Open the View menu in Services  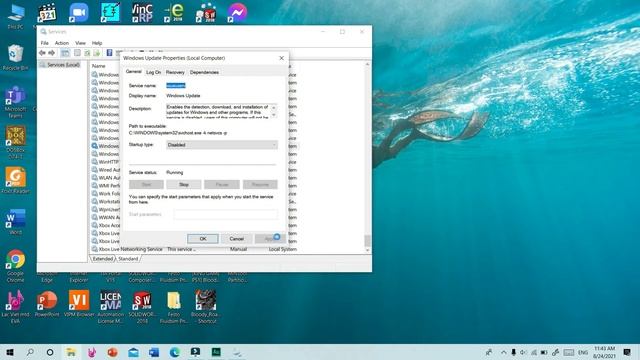coord(80,43)
